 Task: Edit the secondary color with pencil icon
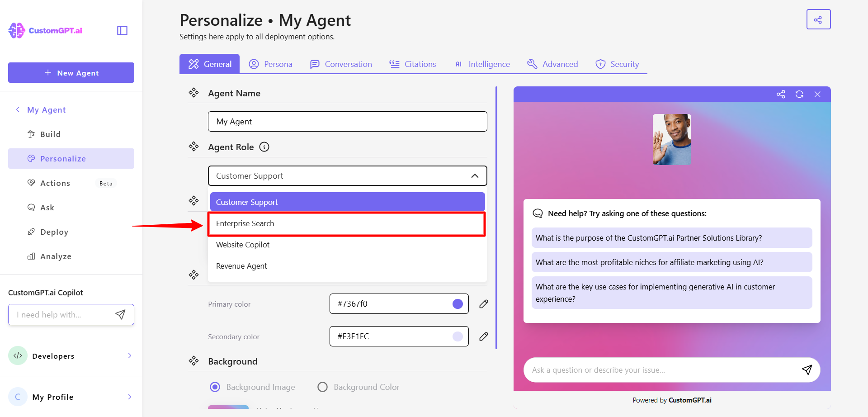coord(484,336)
